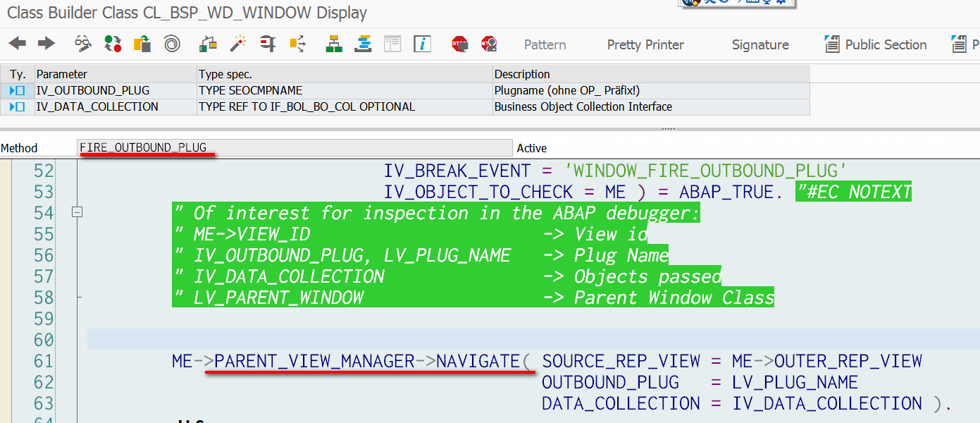Image resolution: width=980 pixels, height=423 pixels.
Task: Click the Test/Execute clamp icon
Action: pyautogui.click(x=268, y=44)
